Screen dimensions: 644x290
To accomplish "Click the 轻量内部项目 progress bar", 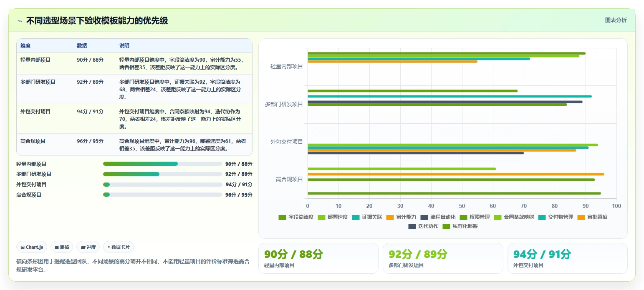I will (162, 164).
